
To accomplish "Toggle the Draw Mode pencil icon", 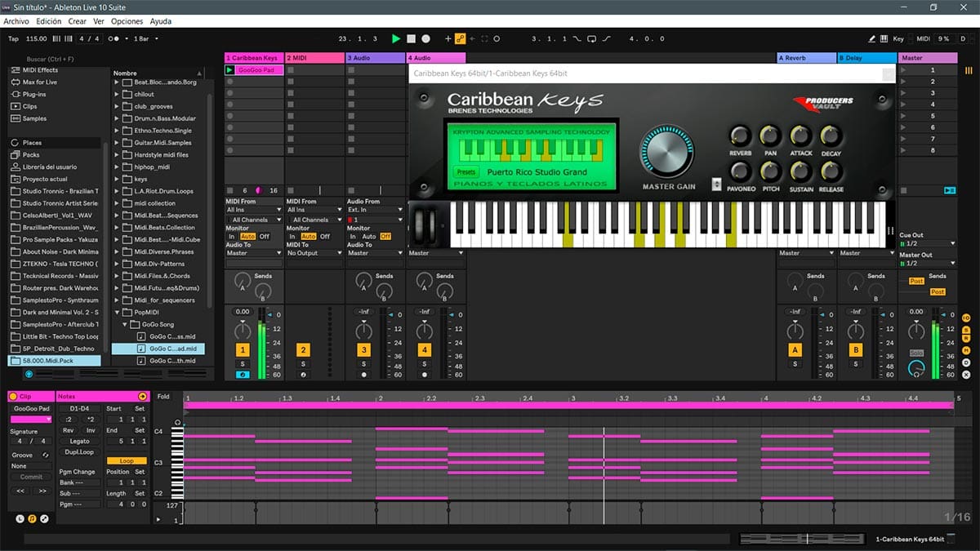I will coord(872,38).
